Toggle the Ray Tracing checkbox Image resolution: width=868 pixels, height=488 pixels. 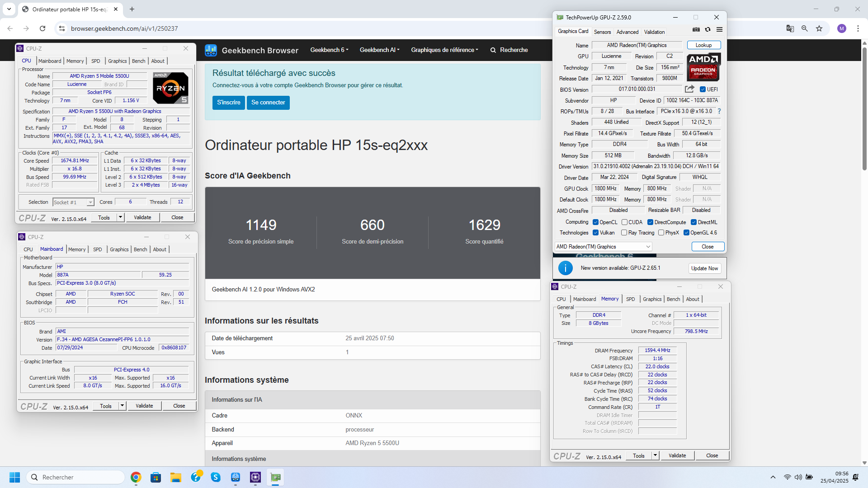(x=624, y=233)
